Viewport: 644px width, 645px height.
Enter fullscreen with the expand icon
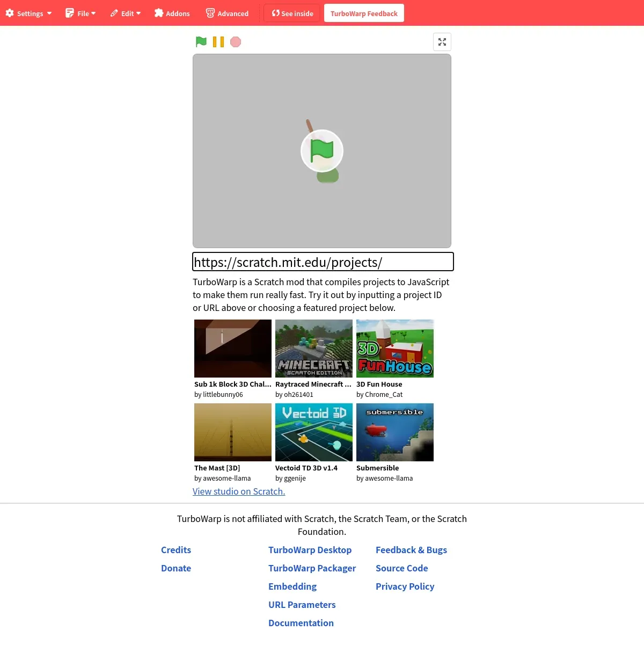pyautogui.click(x=442, y=42)
